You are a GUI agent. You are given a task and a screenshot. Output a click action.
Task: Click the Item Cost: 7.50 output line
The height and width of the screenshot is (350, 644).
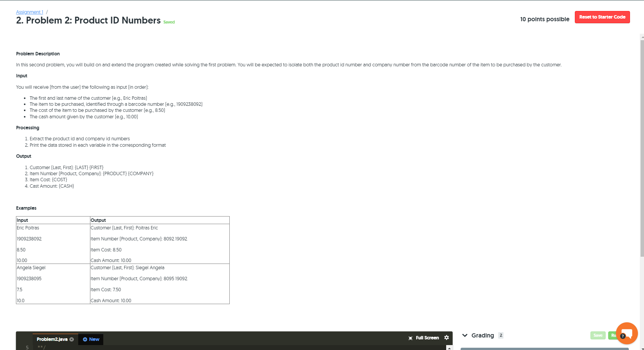point(106,290)
